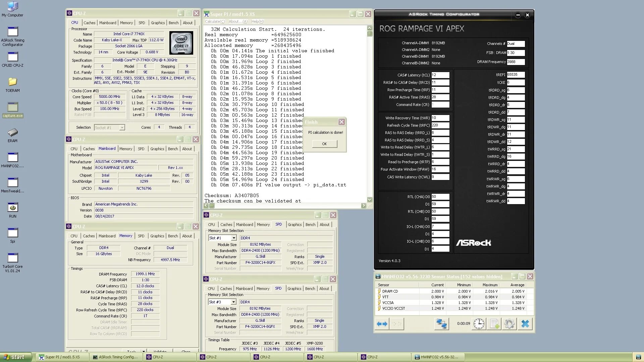This screenshot has height=362, width=644.
Task: Switch to HWiNFO taskbar button
Action: point(439,357)
